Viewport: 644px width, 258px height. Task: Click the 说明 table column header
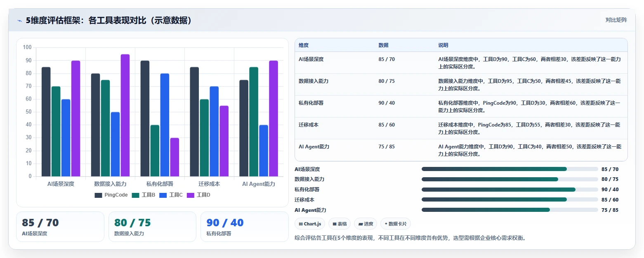click(x=443, y=45)
